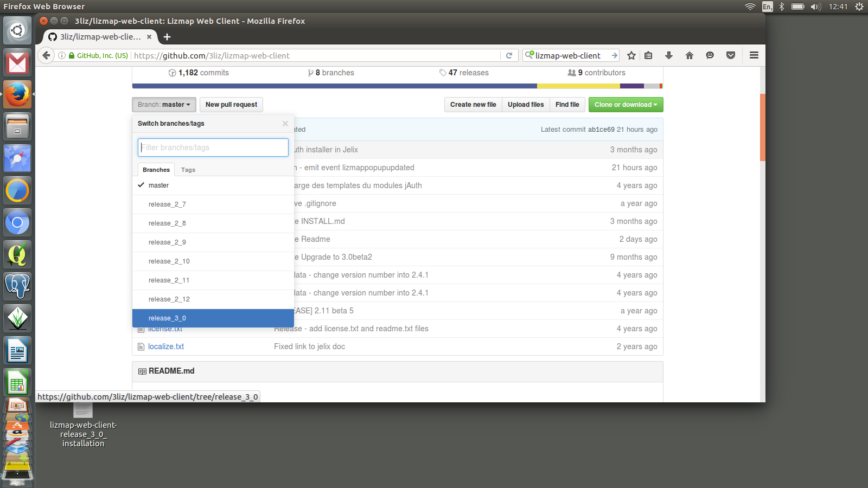
Task: Open the Firefox downloads panel
Action: click(x=669, y=55)
